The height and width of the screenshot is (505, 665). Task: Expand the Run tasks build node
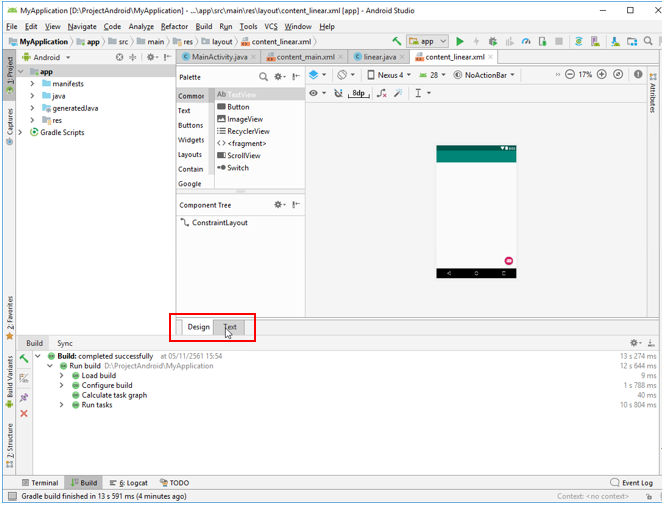point(61,405)
